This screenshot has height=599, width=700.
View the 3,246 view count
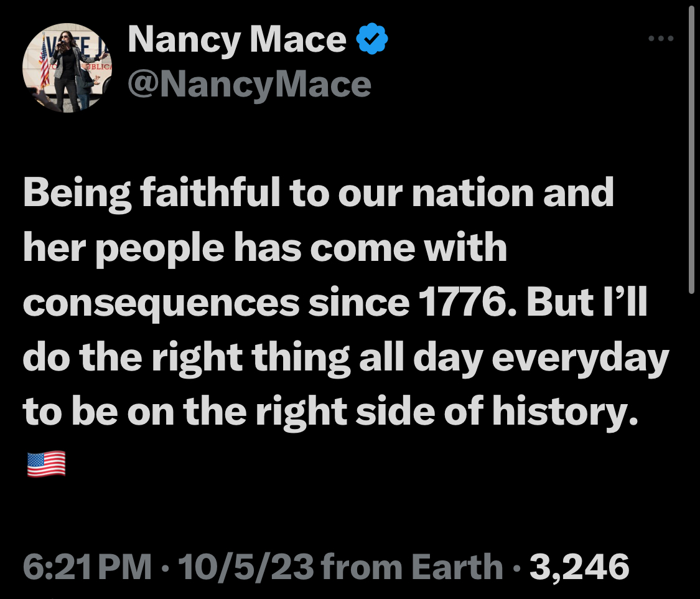[579, 567]
